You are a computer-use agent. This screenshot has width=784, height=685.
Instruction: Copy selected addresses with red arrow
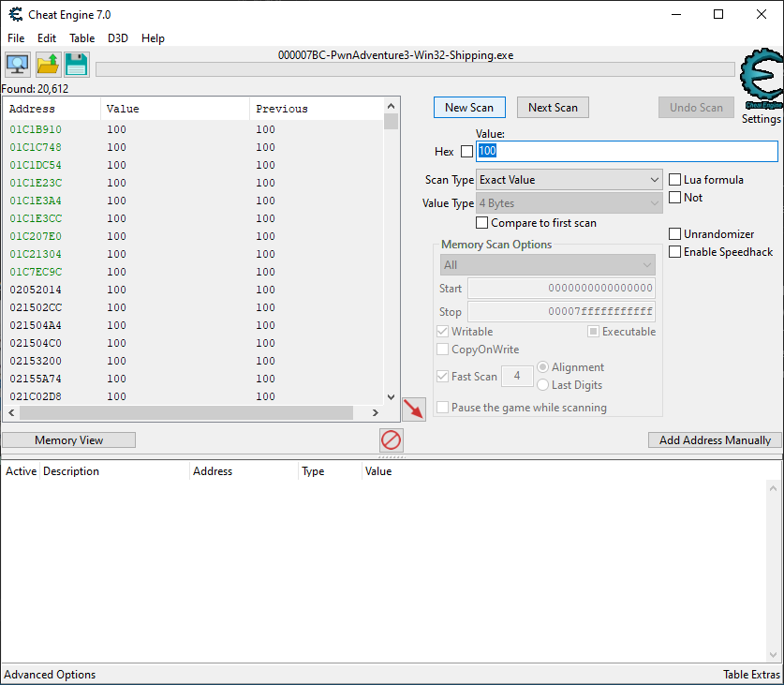point(414,410)
